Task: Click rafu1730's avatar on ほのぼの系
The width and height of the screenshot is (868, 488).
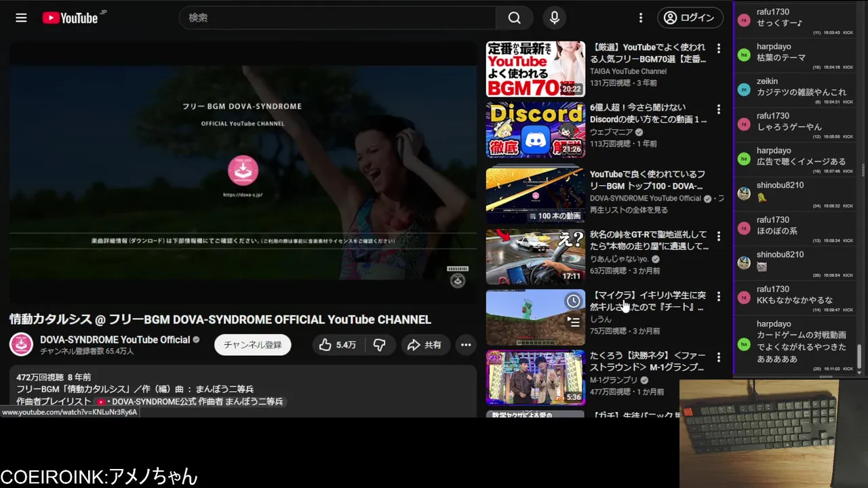Action: [744, 228]
